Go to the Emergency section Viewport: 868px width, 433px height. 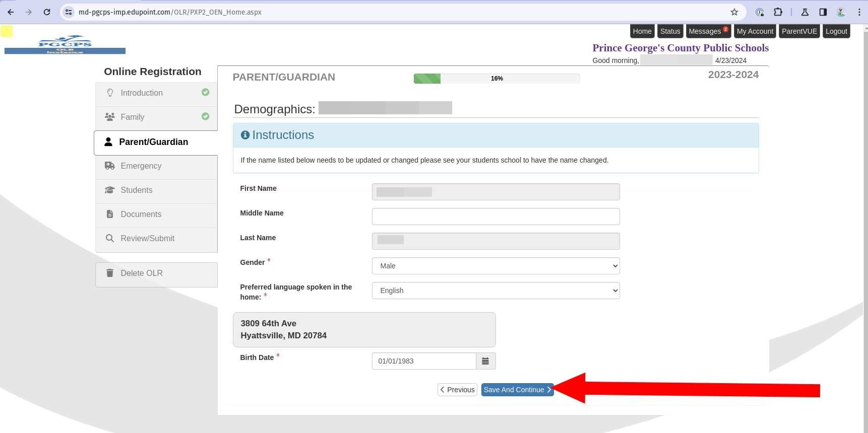pyautogui.click(x=141, y=166)
